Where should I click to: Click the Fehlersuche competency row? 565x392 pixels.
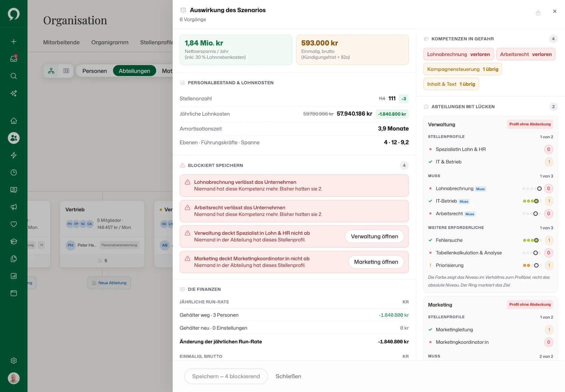click(490, 240)
